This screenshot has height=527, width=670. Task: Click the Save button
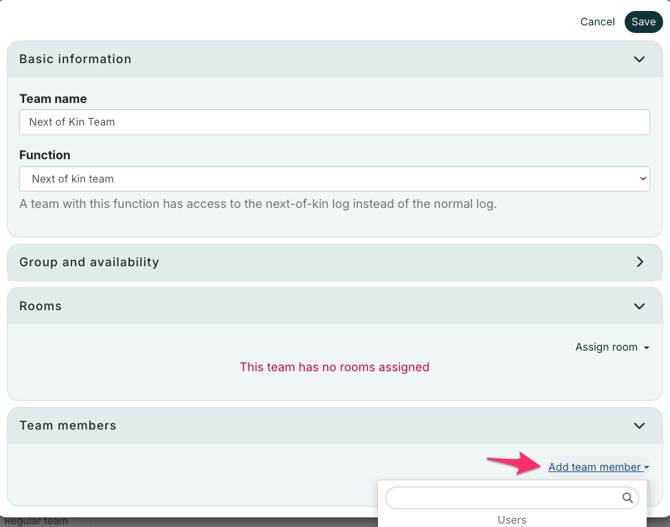tap(643, 22)
